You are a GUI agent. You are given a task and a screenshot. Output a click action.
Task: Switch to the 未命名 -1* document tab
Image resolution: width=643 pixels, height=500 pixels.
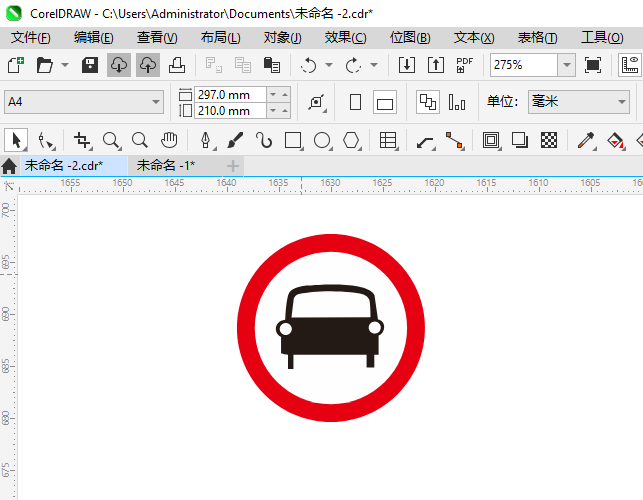[x=166, y=166]
